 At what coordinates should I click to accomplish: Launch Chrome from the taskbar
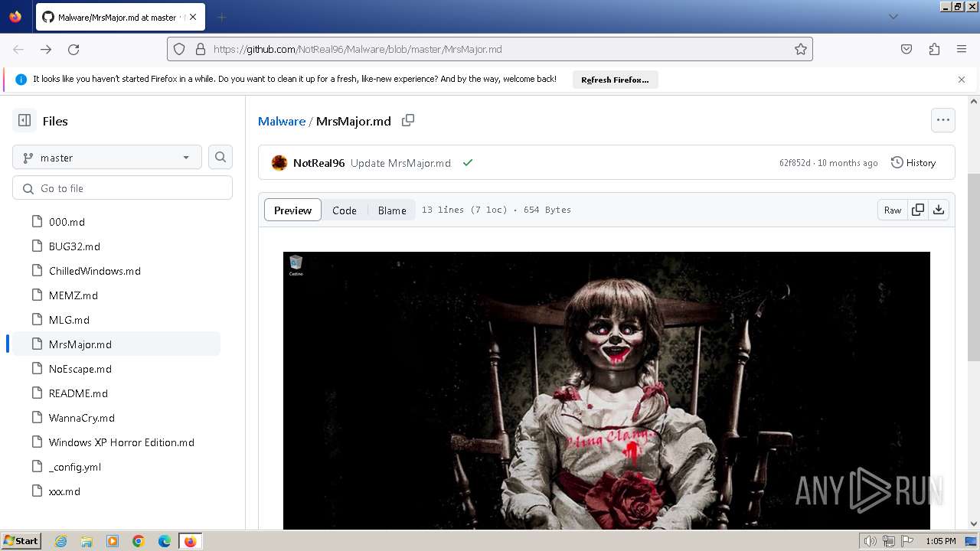[139, 541]
